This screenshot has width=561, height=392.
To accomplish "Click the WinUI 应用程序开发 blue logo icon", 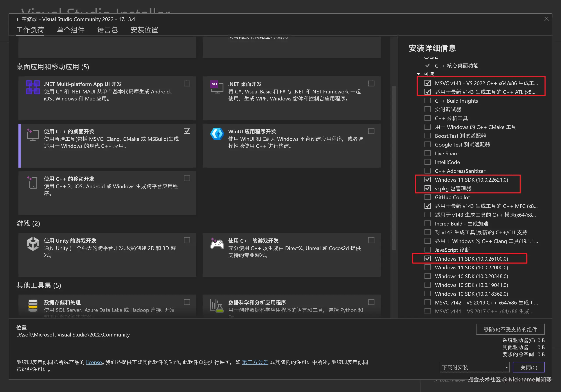I will [217, 134].
